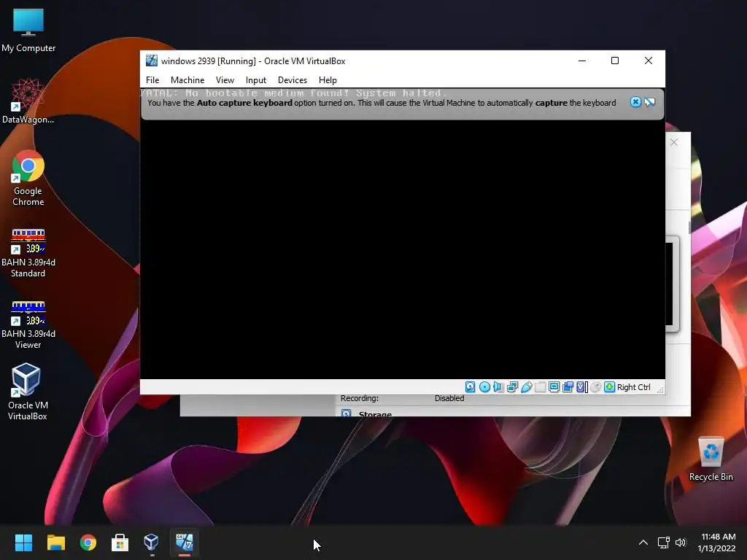Click the hard disk activity status icon
This screenshot has width=747, height=560.
click(x=471, y=387)
